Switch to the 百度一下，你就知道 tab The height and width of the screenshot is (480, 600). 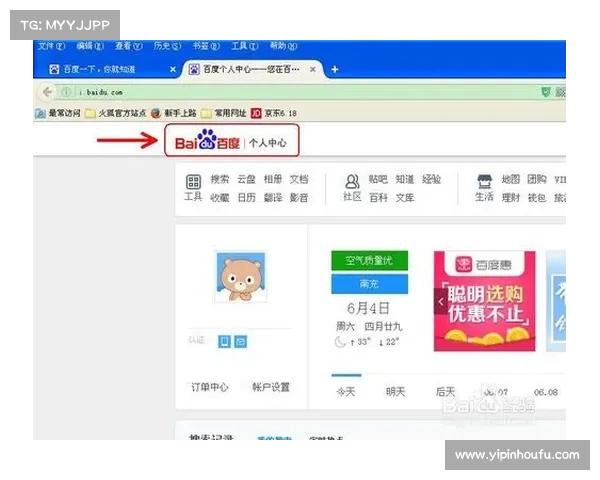100,69
